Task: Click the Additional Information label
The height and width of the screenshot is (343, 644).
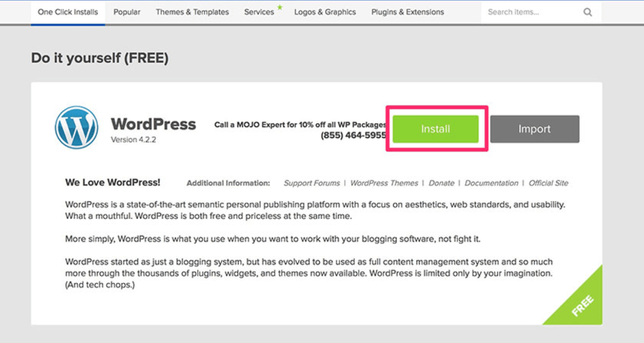Action: point(229,183)
